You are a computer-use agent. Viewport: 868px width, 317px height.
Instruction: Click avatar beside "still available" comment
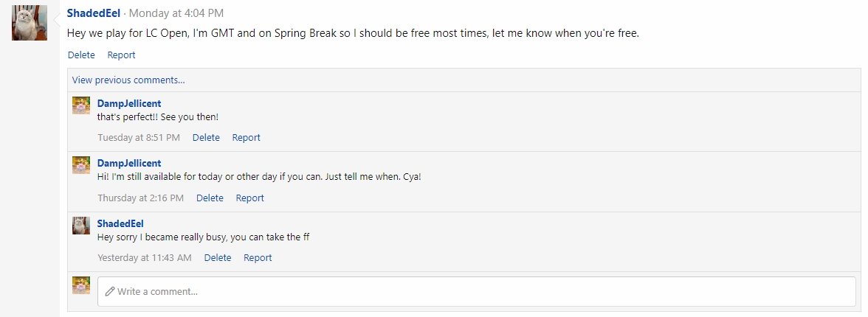81,165
